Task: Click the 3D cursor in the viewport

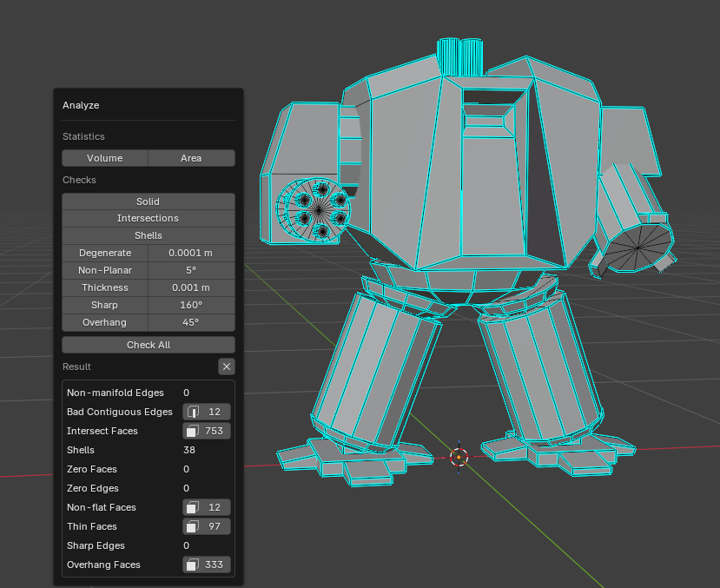Action: (459, 457)
